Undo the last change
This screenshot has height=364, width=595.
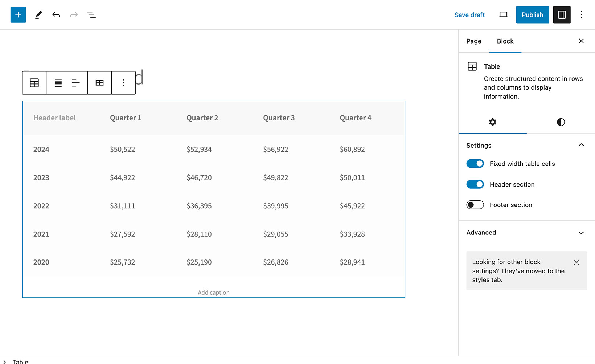pos(56,15)
